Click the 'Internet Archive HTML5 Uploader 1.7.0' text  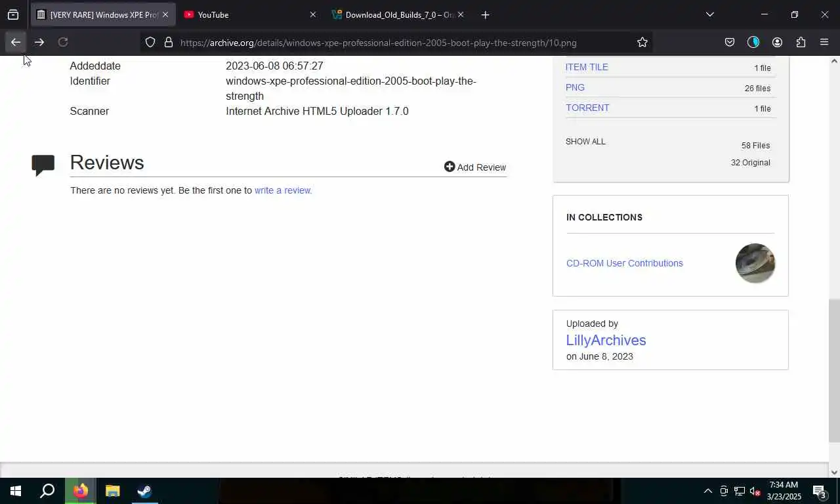317,111
